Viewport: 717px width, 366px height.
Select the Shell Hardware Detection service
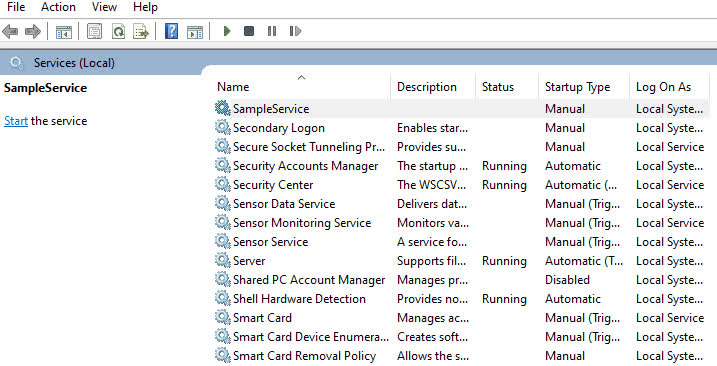[x=299, y=299]
